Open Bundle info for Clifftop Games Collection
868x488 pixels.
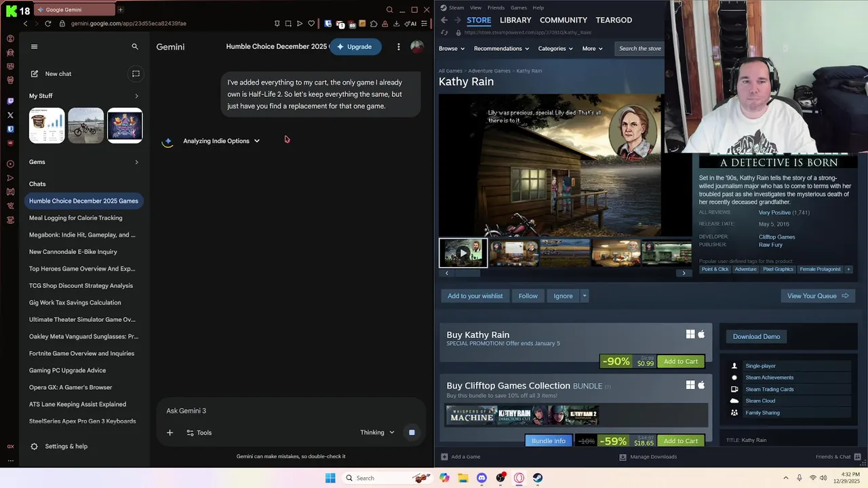point(549,441)
